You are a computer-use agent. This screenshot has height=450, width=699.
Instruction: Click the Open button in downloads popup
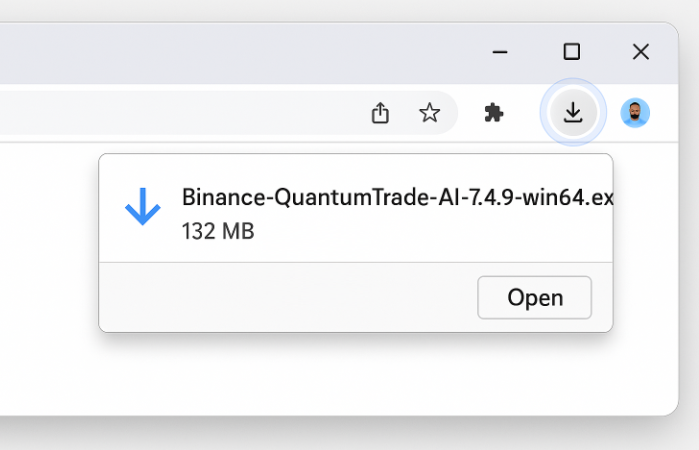pos(535,297)
